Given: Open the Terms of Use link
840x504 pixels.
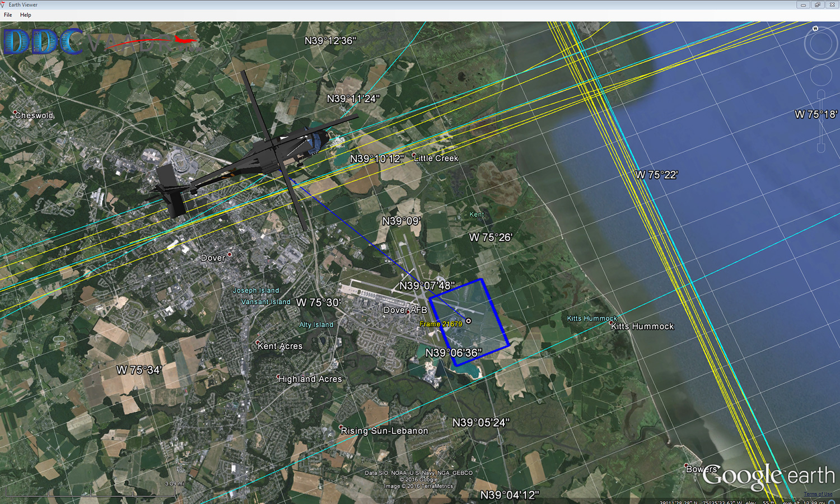Looking at the screenshot, I should point(818,494).
